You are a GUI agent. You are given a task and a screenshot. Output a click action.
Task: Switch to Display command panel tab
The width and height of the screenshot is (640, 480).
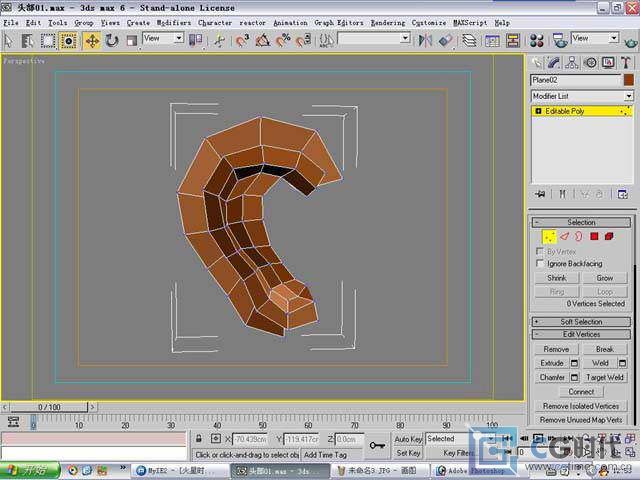click(x=608, y=63)
